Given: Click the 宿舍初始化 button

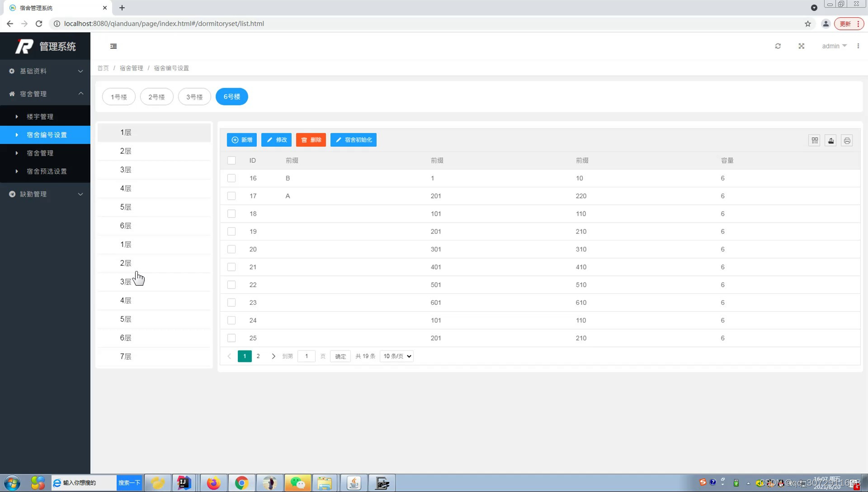Looking at the screenshot, I should pos(354,140).
